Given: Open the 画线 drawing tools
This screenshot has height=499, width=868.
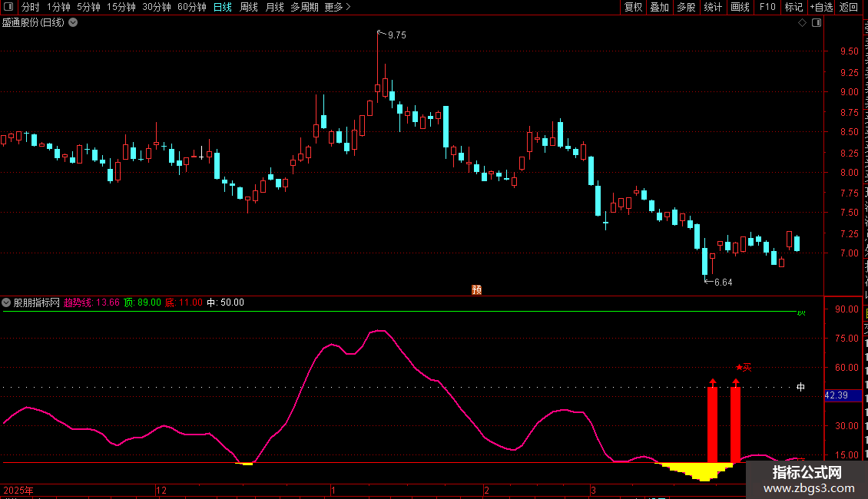Looking at the screenshot, I should (x=740, y=8).
